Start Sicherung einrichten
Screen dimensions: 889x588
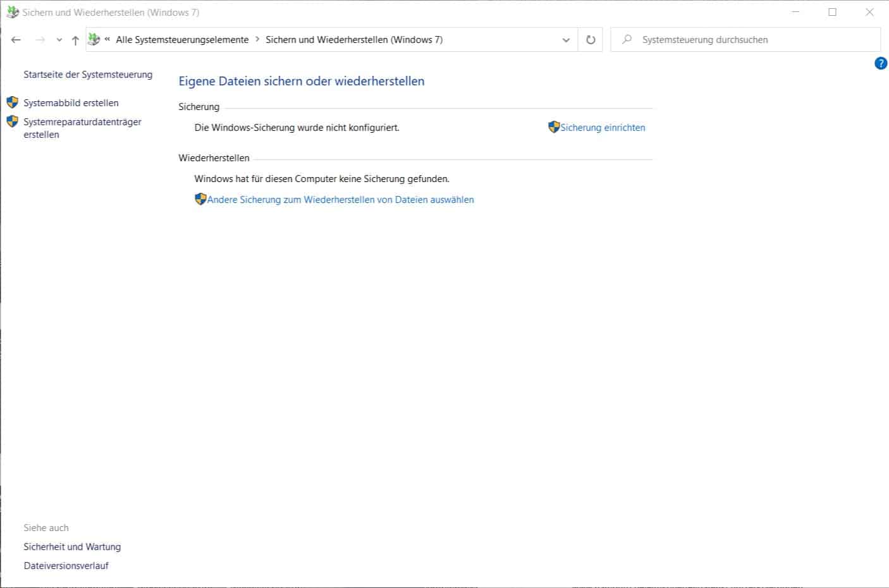(603, 128)
